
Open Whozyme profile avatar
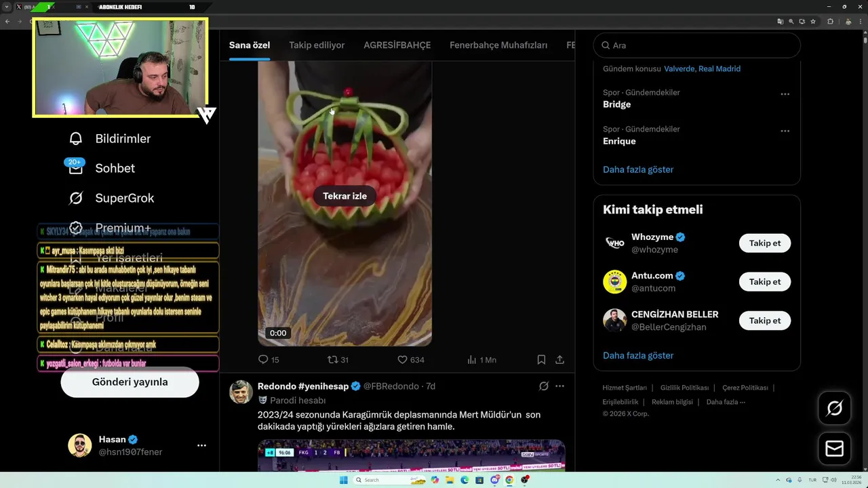click(614, 243)
